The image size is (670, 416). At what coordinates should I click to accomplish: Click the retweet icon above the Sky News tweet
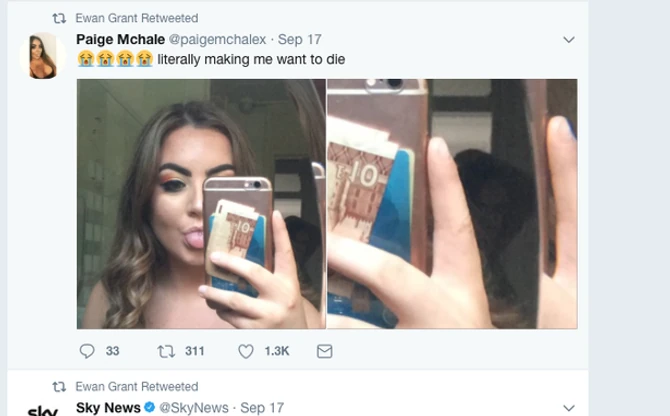[x=59, y=386]
